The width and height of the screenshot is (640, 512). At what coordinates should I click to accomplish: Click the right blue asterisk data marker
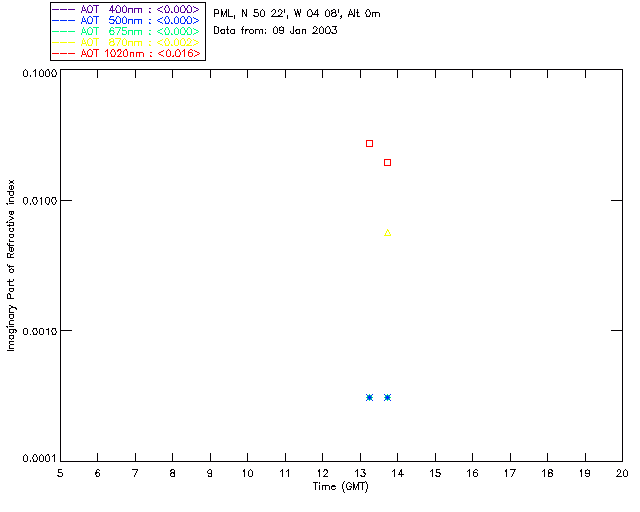click(387, 397)
